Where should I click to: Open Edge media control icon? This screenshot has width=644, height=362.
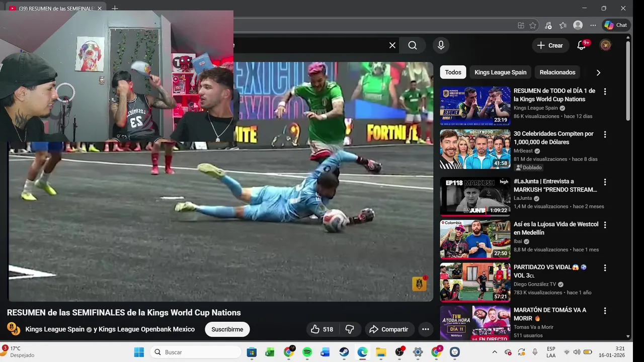[x=548, y=25]
